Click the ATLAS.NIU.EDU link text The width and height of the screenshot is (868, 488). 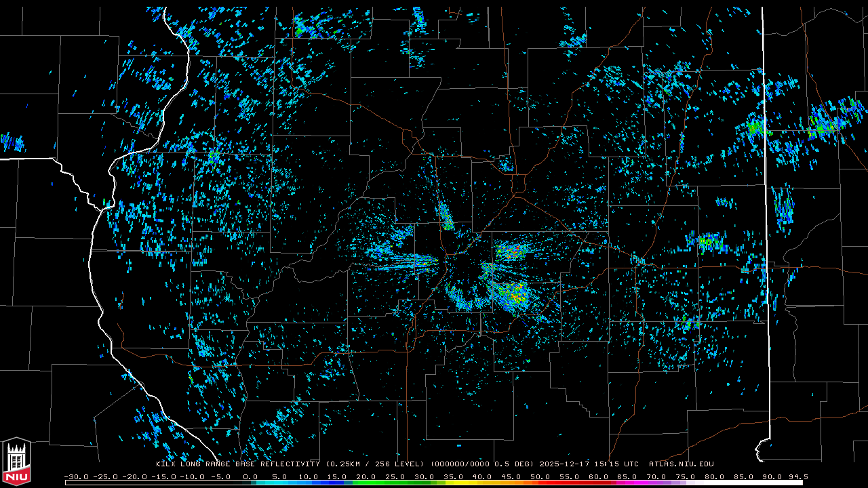[681, 464]
